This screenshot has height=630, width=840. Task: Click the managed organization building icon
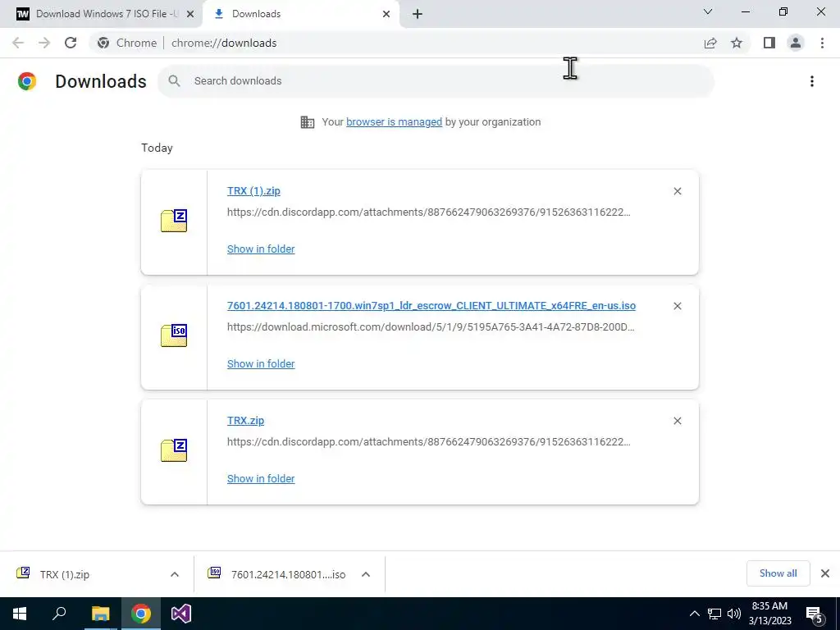pyautogui.click(x=308, y=122)
